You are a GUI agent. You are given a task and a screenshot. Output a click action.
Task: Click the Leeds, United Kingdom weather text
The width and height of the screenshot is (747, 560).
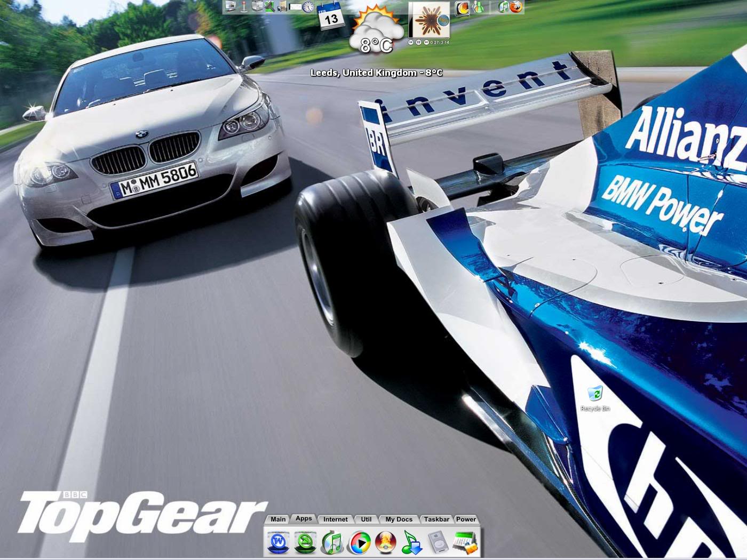coord(377,73)
